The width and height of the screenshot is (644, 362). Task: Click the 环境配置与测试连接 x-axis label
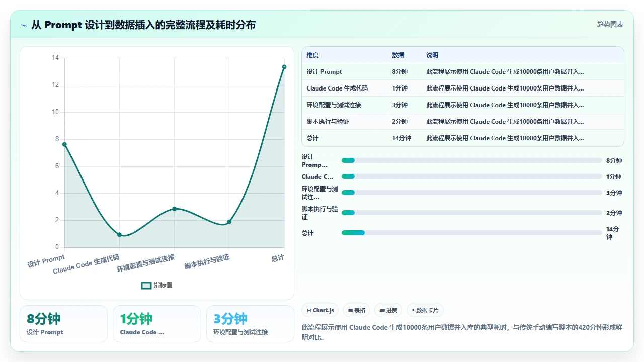[x=146, y=263]
